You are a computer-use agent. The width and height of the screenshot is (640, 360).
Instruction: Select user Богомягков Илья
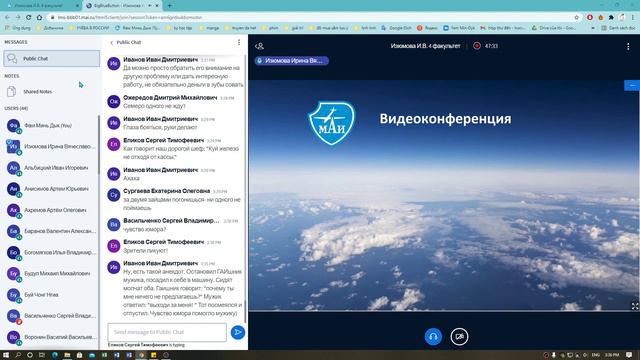point(50,253)
